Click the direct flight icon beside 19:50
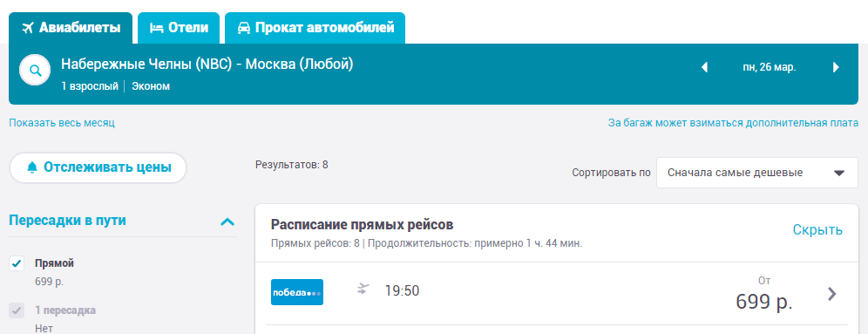Image resolution: width=868 pixels, height=334 pixels. pyautogui.click(x=363, y=290)
